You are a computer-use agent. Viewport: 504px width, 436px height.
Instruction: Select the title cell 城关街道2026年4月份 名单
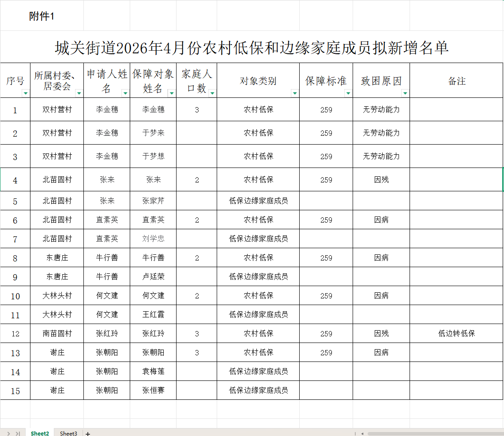[x=252, y=48]
